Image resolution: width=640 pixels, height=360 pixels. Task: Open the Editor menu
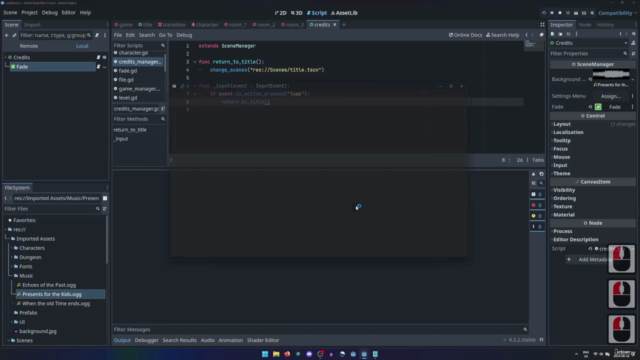69,13
